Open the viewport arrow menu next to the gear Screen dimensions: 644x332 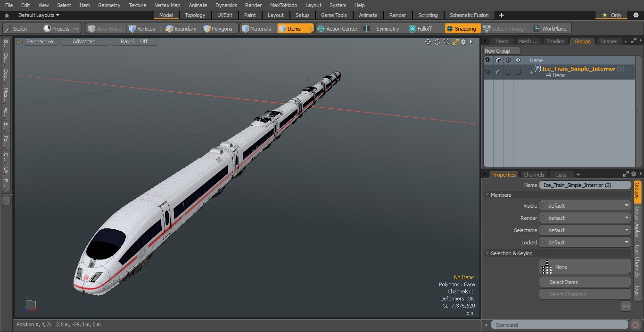[x=471, y=42]
